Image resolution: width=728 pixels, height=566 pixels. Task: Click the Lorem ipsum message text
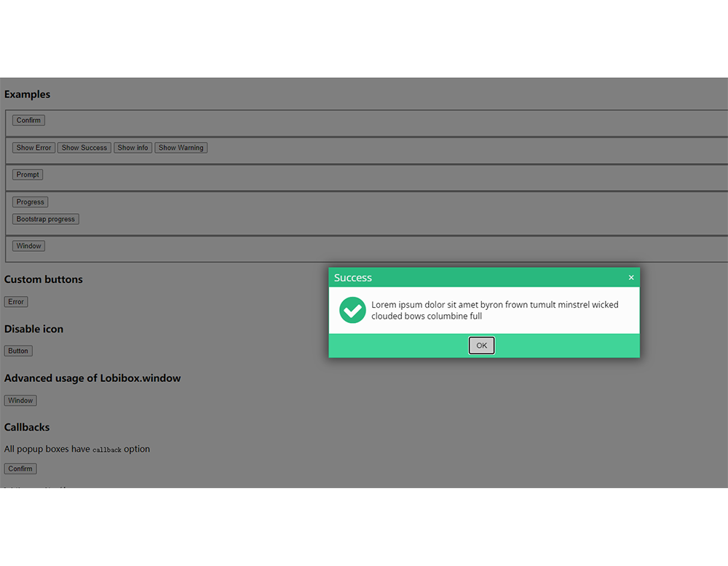point(495,311)
